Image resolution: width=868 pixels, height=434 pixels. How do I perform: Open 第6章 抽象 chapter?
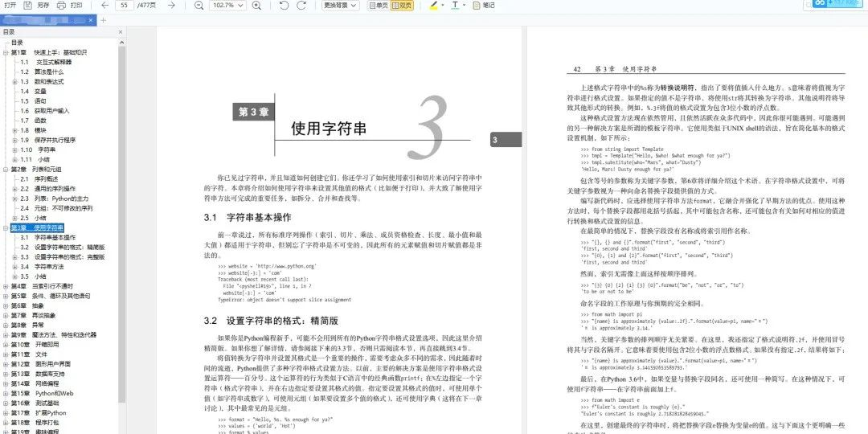(x=27, y=305)
